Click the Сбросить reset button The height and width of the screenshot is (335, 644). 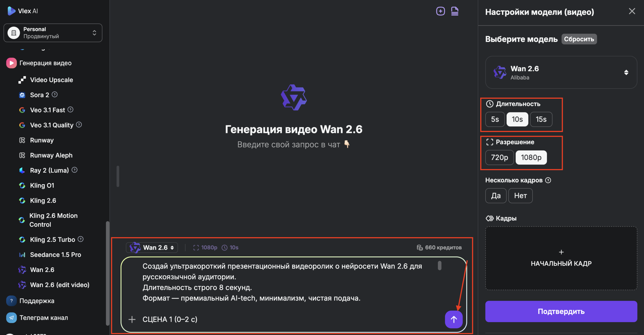(x=579, y=39)
